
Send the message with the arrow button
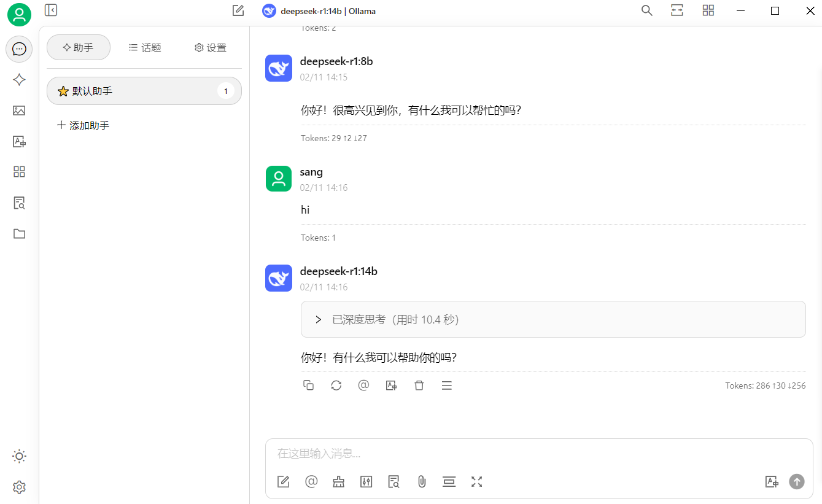[797, 482]
